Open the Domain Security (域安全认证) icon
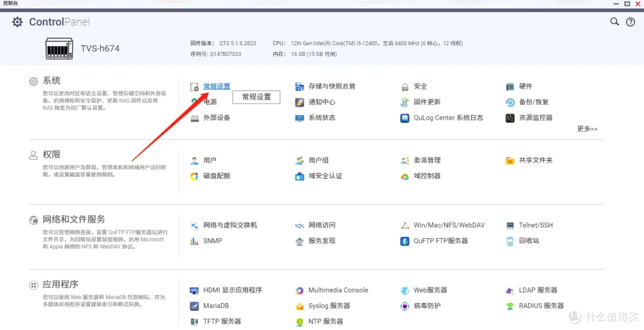The image size is (644, 330). point(299,176)
